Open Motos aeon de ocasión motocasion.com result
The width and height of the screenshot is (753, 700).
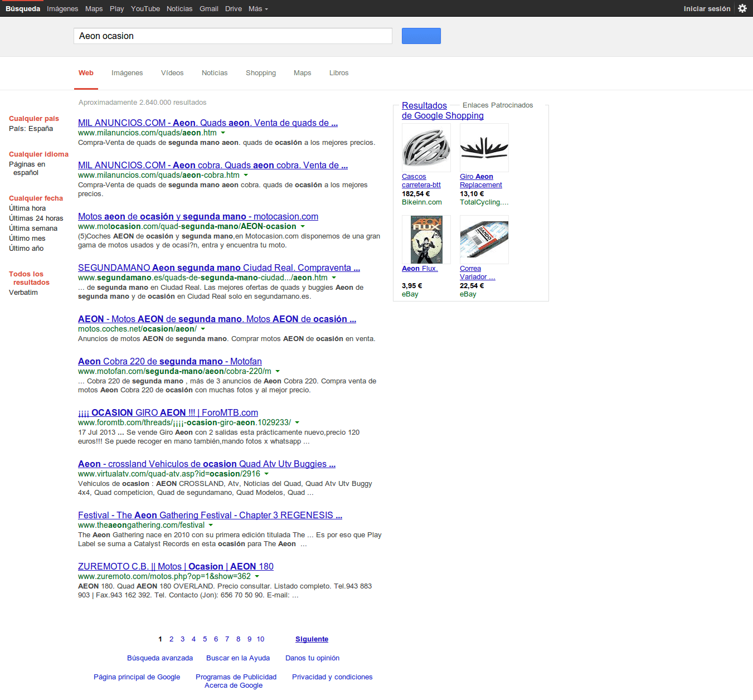click(198, 216)
